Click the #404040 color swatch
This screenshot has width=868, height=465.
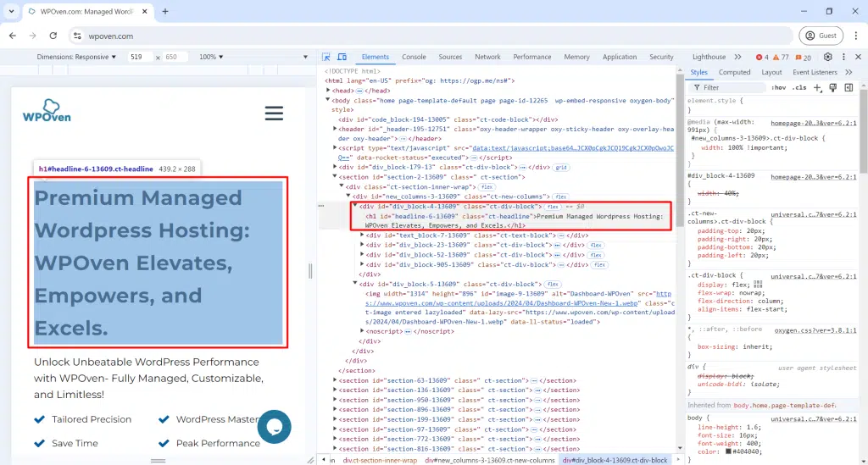tap(729, 451)
